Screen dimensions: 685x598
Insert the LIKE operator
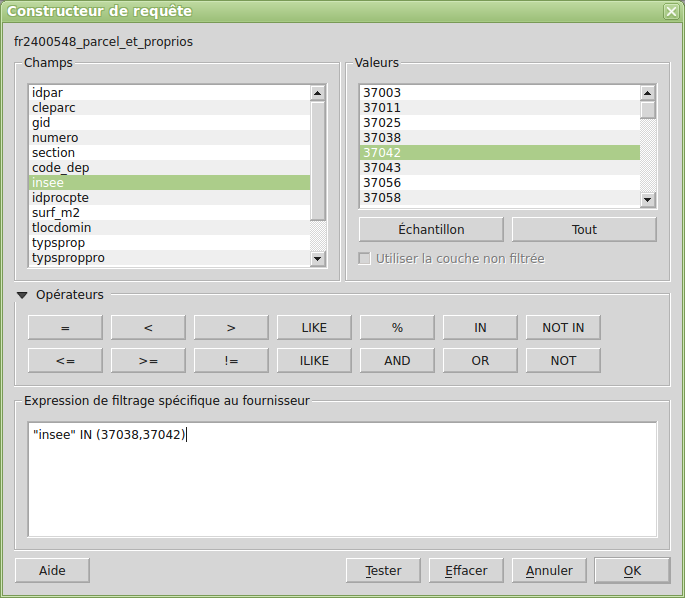[x=314, y=328]
